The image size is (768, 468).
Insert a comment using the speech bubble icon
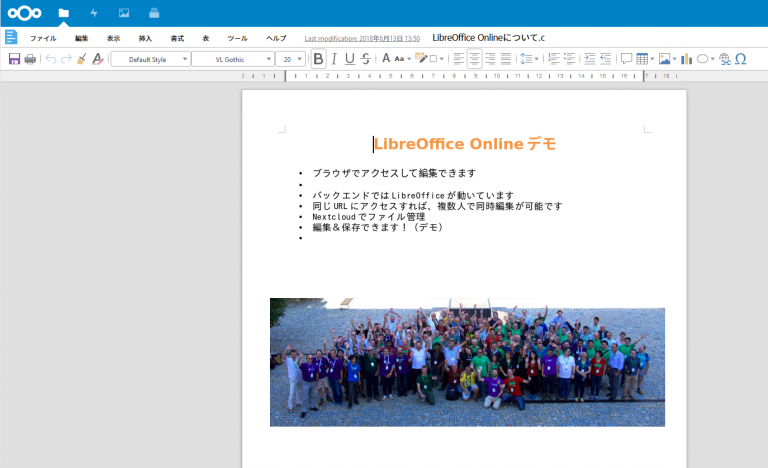[x=626, y=59]
